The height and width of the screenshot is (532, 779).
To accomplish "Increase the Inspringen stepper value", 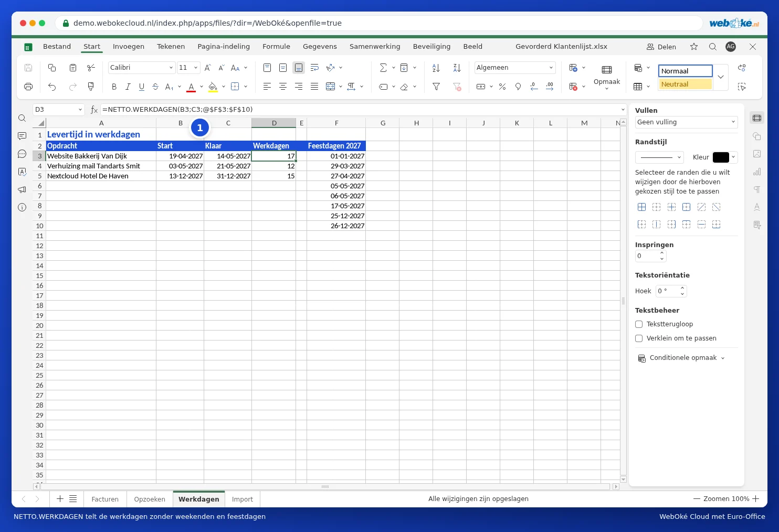I will [662, 253].
